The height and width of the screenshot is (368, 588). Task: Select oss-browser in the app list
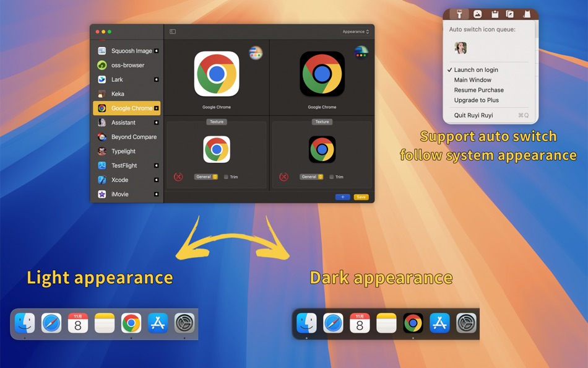click(x=126, y=65)
